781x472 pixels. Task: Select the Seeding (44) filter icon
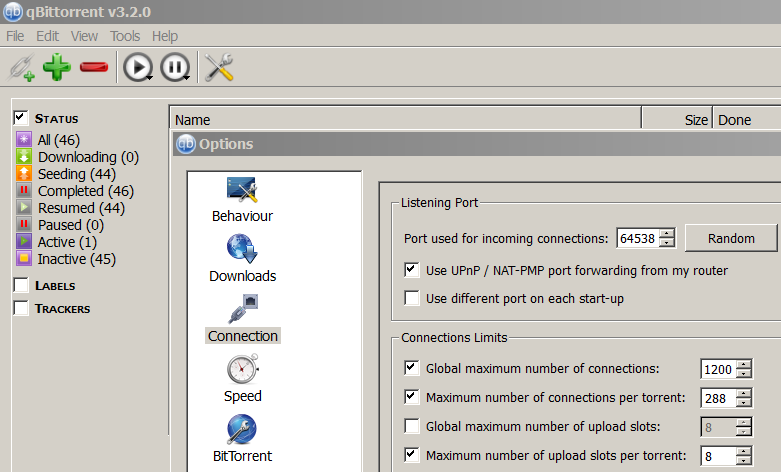24,173
